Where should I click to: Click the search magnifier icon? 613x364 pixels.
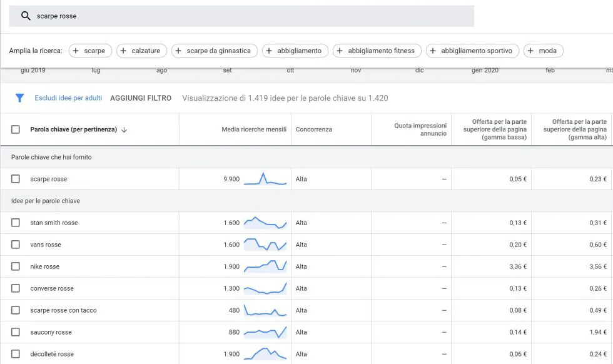(x=26, y=16)
